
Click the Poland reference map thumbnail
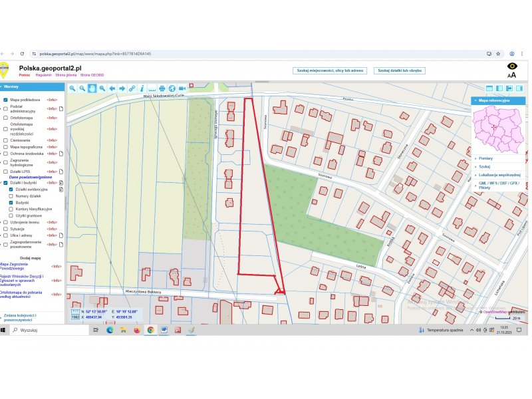(497, 129)
